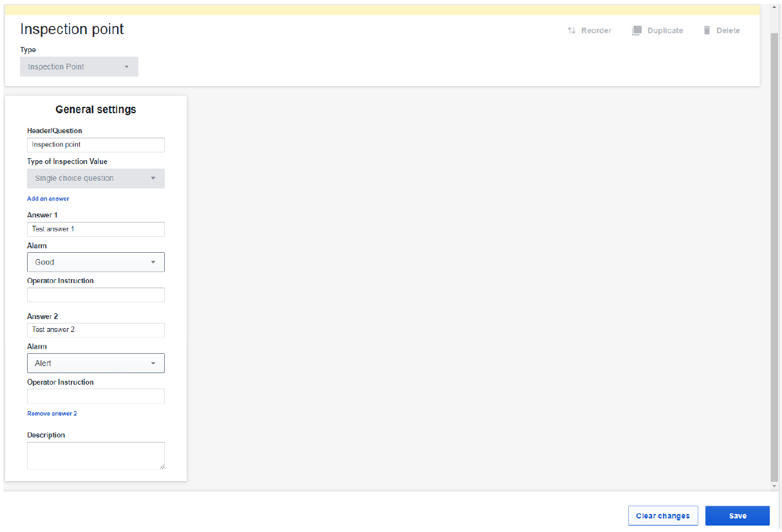Image resolution: width=782 pixels, height=532 pixels.
Task: Click the Description label
Action: 46,435
